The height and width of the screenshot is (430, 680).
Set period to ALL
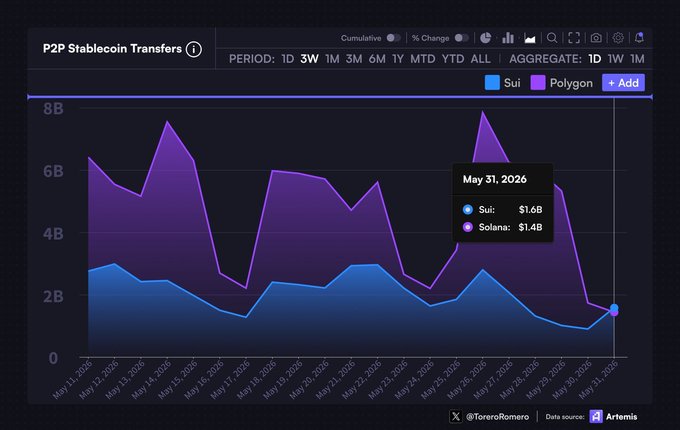pos(481,59)
